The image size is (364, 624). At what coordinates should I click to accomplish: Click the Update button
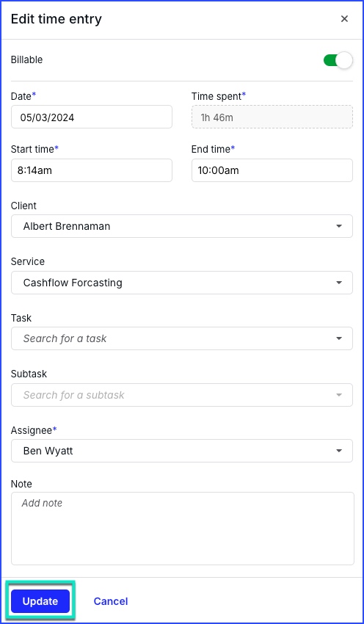40,601
